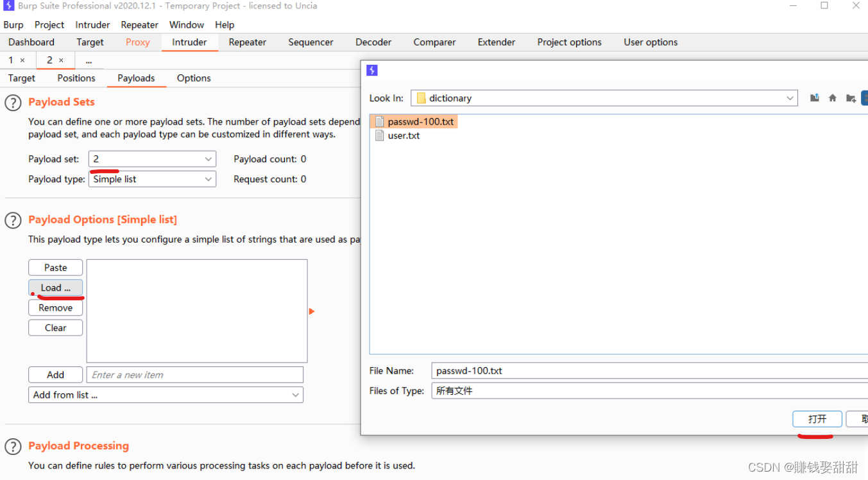Select the user.txt file name
This screenshot has height=480, width=868.
(404, 135)
